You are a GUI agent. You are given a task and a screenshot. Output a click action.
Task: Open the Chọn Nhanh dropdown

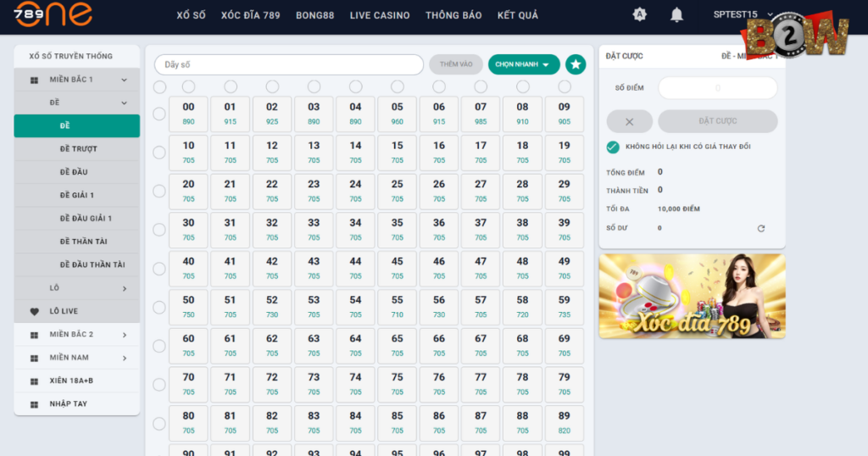tap(524, 64)
